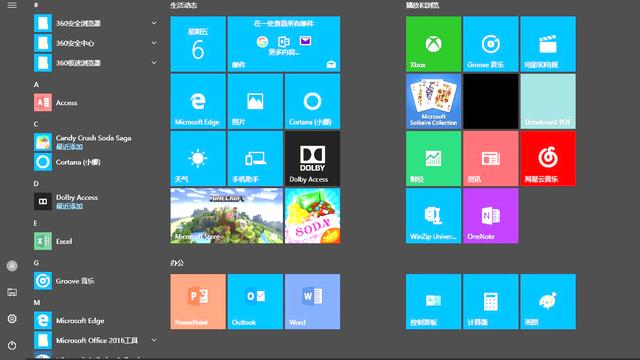The width and height of the screenshot is (640, 360).
Task: Click the tile group title above Xbox
Action: [422, 5]
